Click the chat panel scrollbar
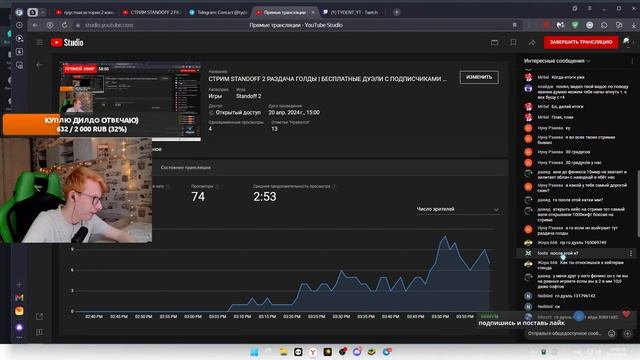Image resolution: width=640 pixels, height=360 pixels. click(637, 203)
